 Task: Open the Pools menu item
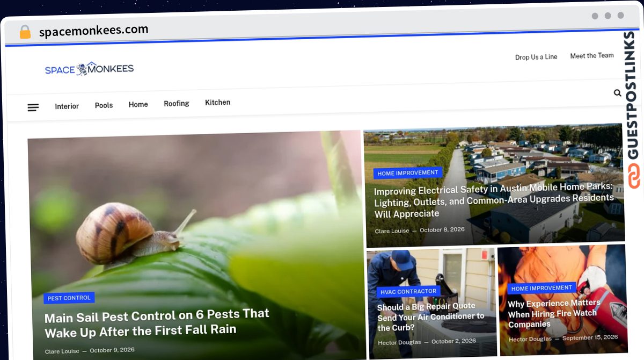click(x=104, y=105)
